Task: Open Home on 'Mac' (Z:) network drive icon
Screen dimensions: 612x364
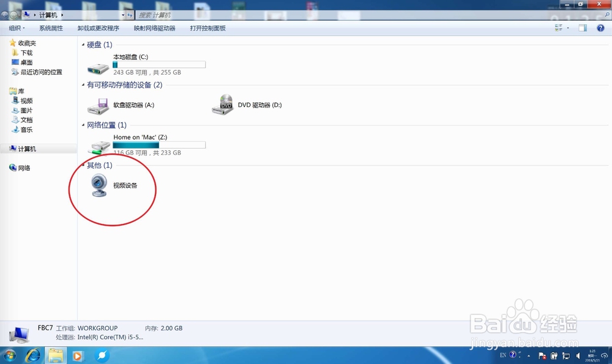Action: (x=99, y=147)
